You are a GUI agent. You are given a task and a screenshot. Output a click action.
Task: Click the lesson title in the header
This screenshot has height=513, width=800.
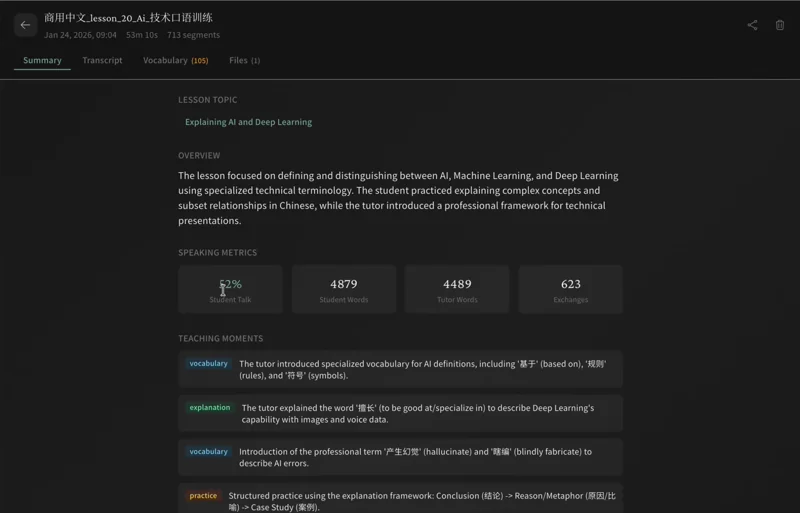point(128,17)
